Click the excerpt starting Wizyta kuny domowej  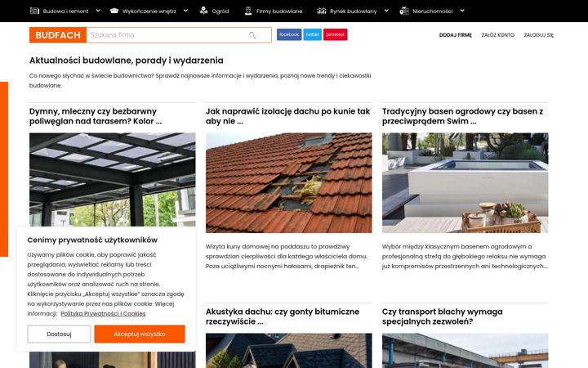pos(287,257)
